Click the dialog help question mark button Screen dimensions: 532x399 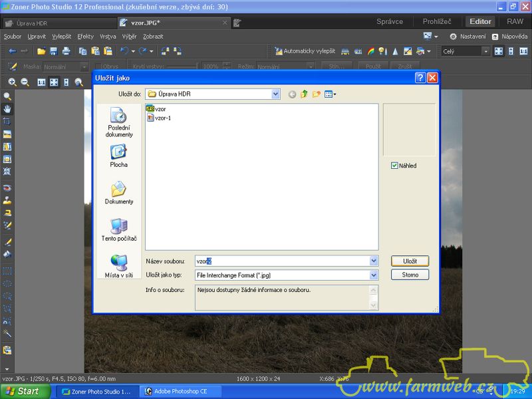pyautogui.click(x=420, y=78)
